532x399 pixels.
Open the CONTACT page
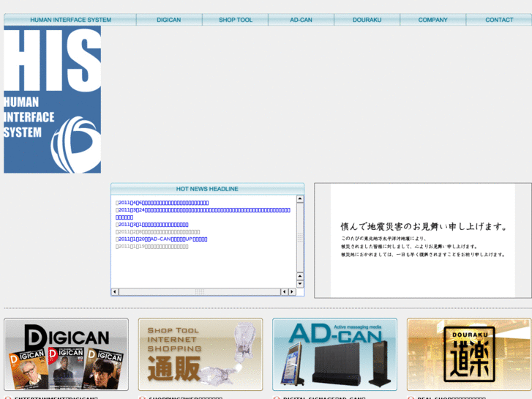[499, 20]
